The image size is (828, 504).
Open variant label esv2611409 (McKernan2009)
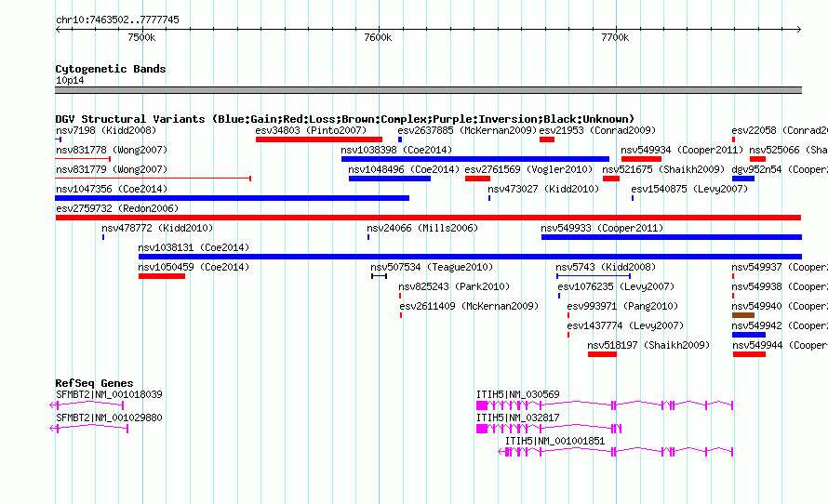coord(469,306)
